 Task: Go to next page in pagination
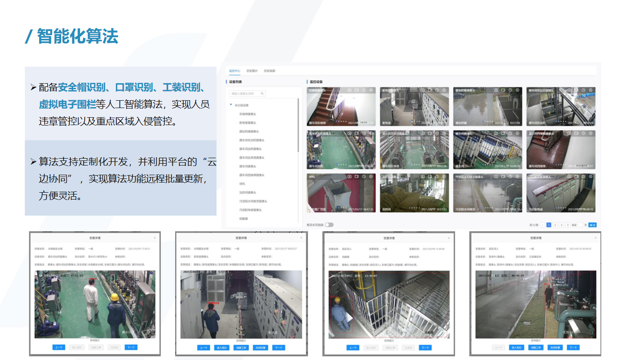pyautogui.click(x=568, y=225)
